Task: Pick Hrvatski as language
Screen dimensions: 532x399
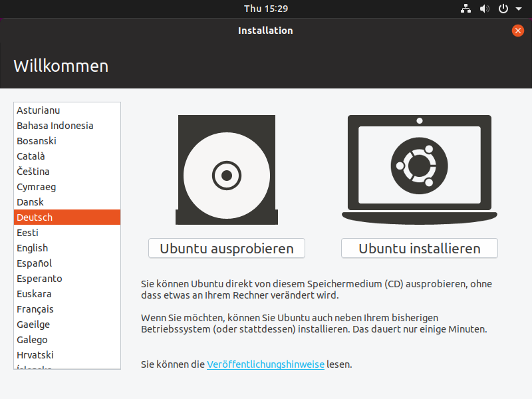Action: coord(67,355)
